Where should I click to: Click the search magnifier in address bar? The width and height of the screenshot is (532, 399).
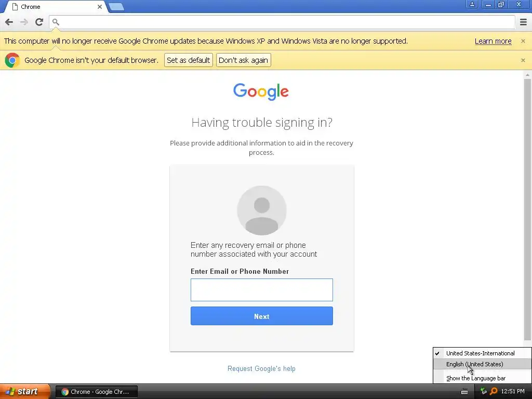(56, 22)
